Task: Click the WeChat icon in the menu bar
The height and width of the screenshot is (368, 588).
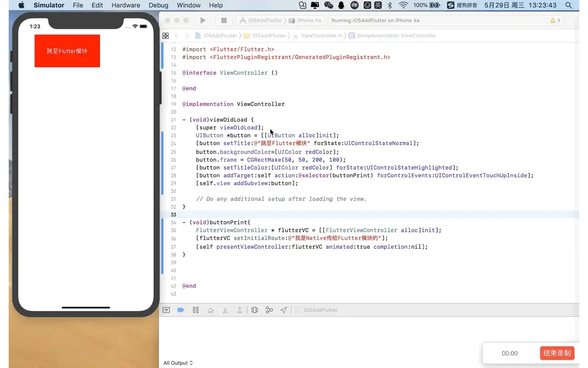Action: [x=328, y=5]
